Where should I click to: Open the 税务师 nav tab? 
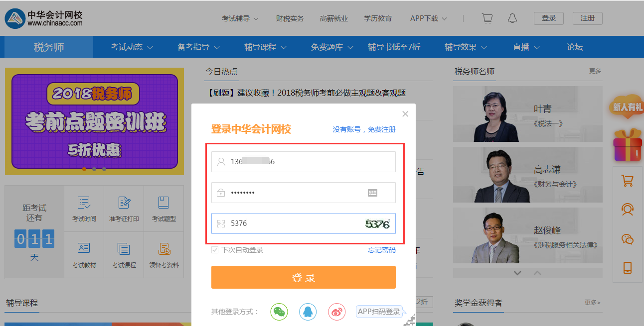click(49, 47)
